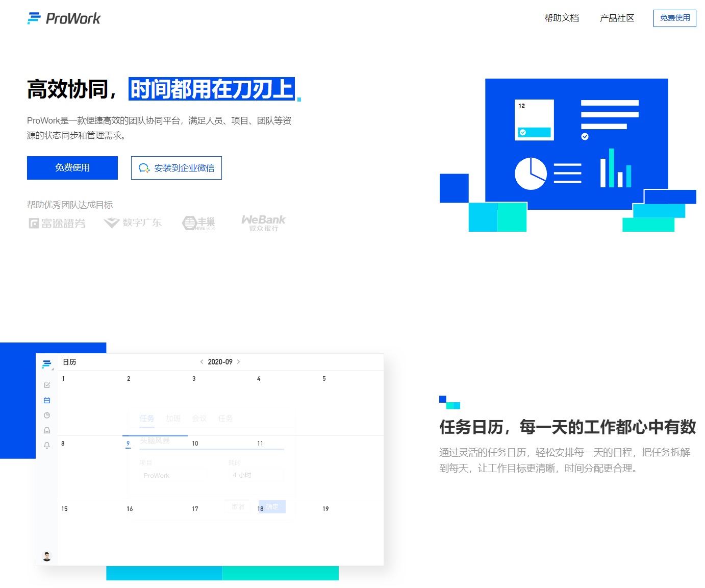The height and width of the screenshot is (588, 705).
Task: Click the previous month arrow before 2020-09
Action: (201, 361)
